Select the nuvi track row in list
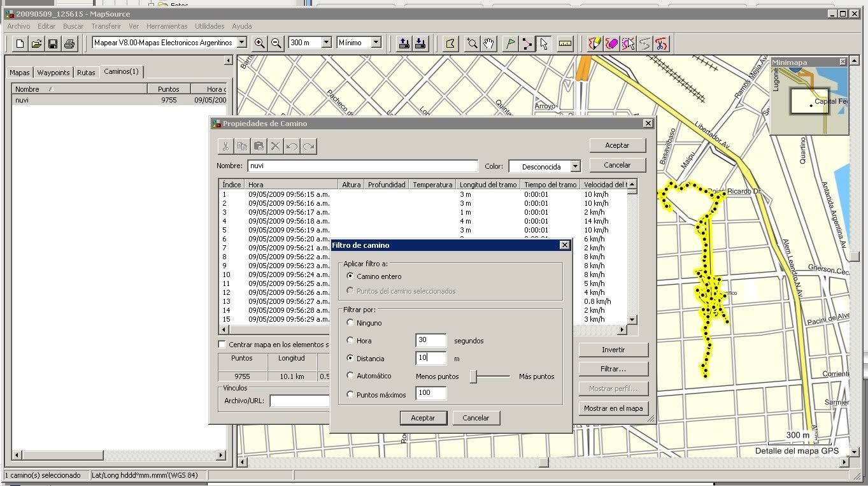Image resolution: width=868 pixels, height=486 pixels. coord(120,100)
